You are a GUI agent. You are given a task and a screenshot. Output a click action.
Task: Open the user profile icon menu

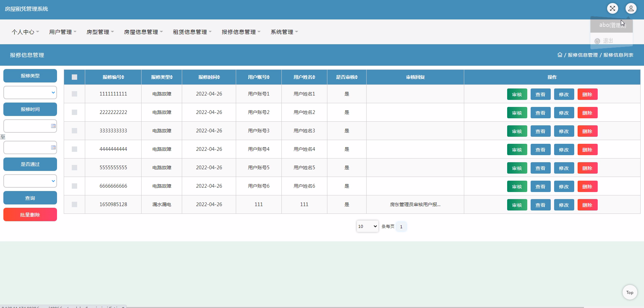tap(631, 8)
